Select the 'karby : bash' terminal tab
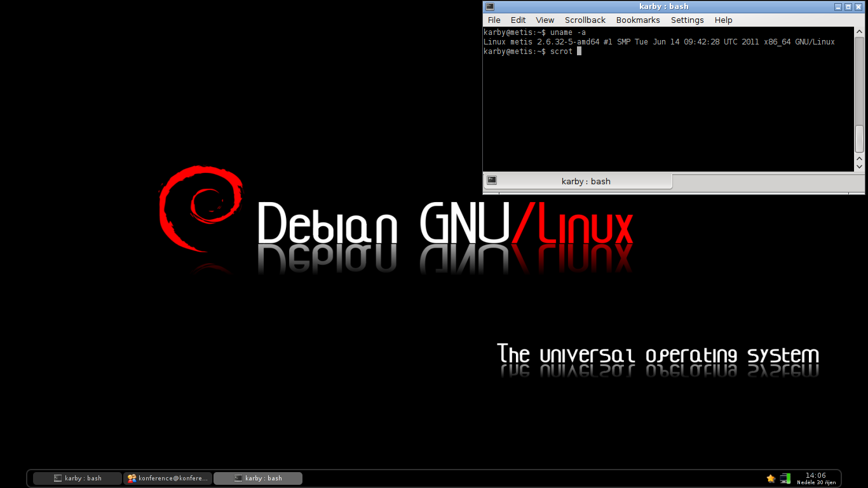Screen dimensions: 868x488 [578, 181]
